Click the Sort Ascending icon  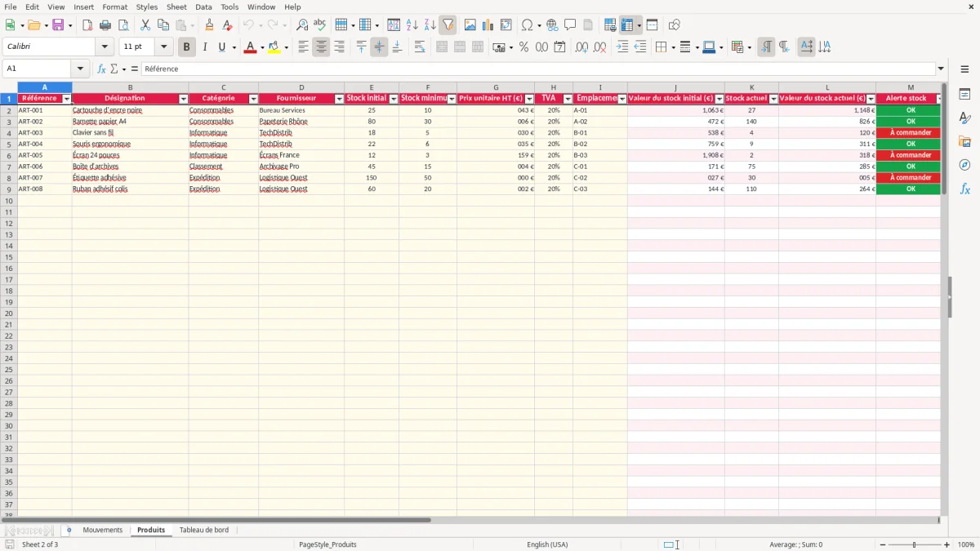click(412, 25)
